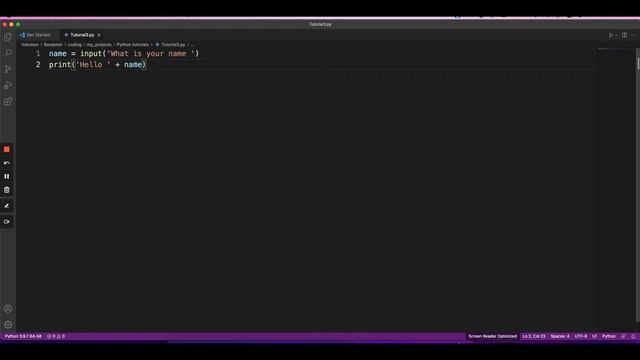Click line number 1 in the gutter
The image size is (640, 360).
point(38,53)
